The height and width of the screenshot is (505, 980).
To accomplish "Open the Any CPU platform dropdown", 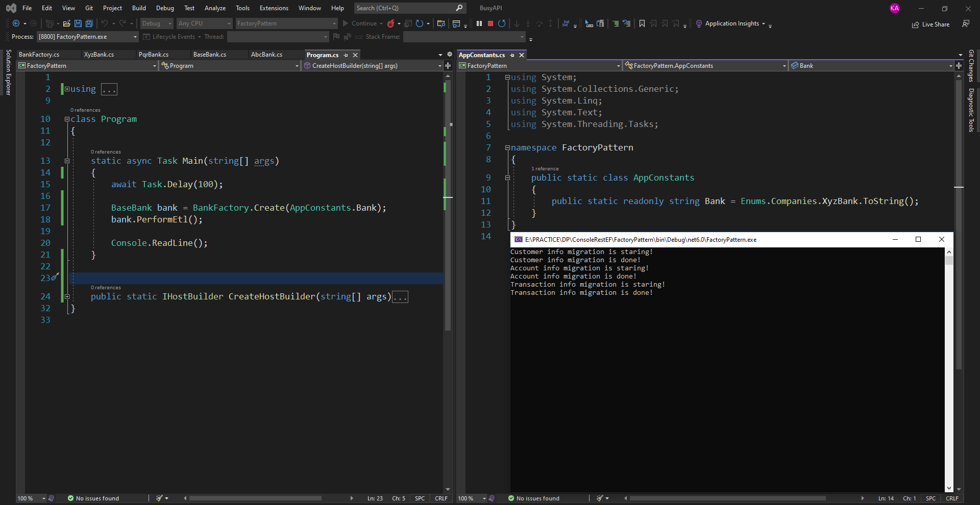I will 204,23.
